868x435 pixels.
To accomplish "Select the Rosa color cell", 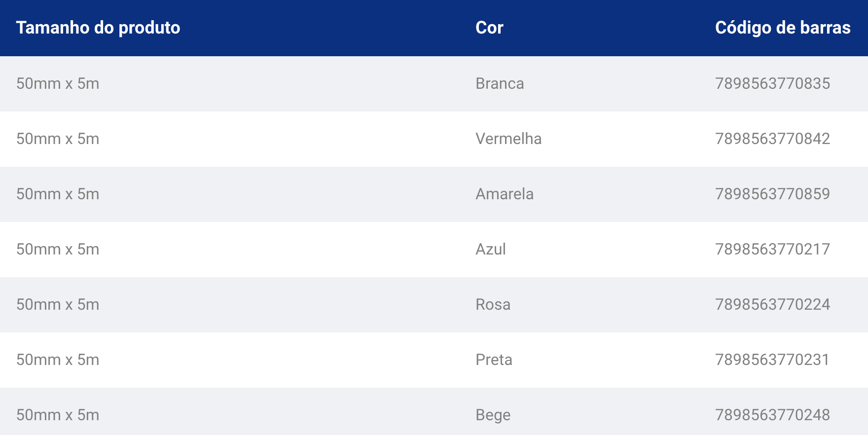I will pos(493,304).
